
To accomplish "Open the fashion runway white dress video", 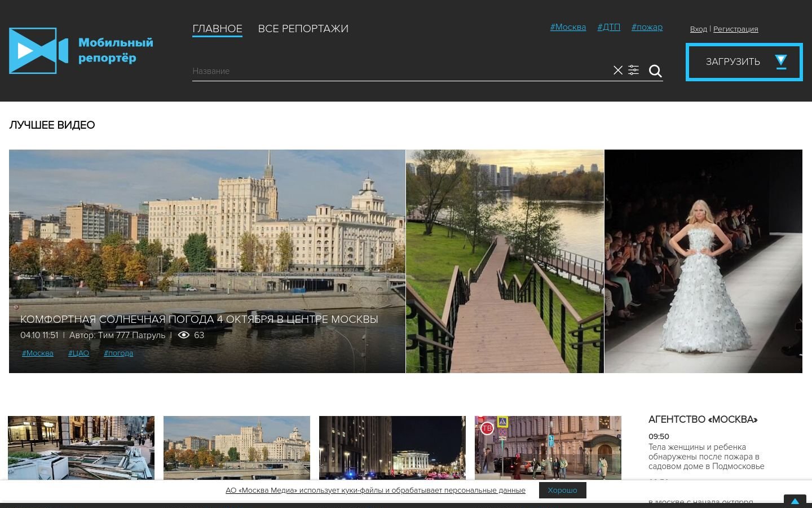I will [703, 261].
